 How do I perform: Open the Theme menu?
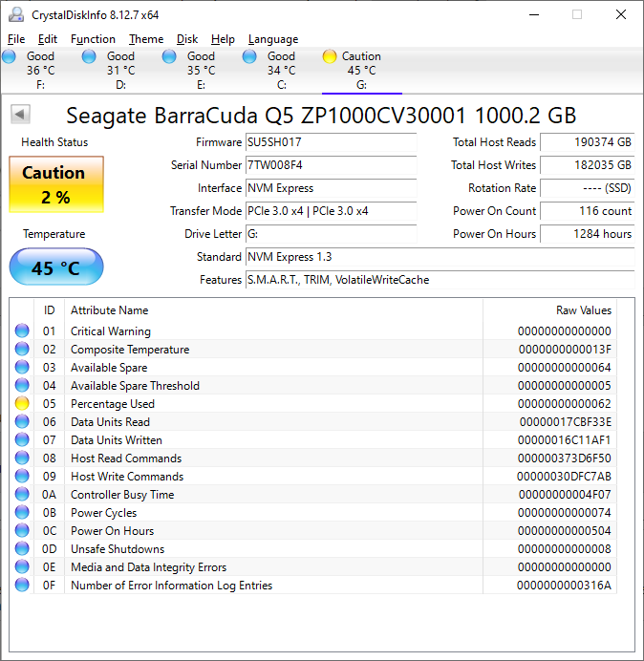pyautogui.click(x=146, y=39)
